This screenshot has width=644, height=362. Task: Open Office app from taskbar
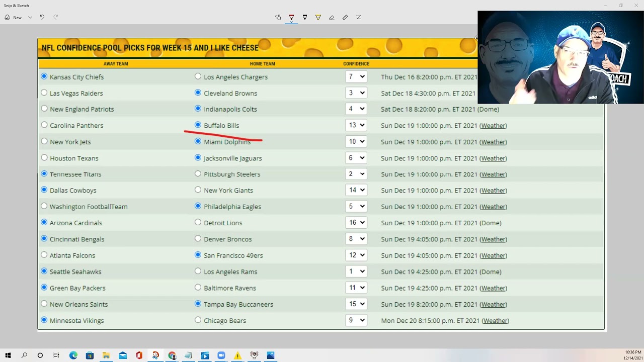pyautogui.click(x=139, y=355)
